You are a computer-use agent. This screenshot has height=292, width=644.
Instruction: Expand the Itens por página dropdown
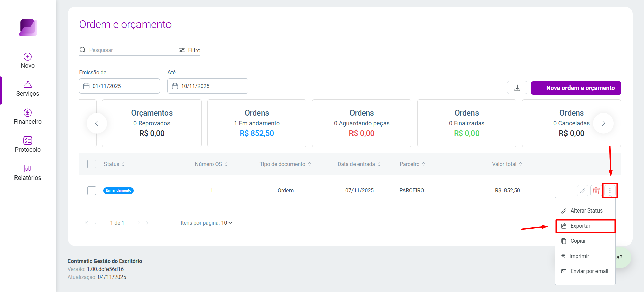coord(227,223)
